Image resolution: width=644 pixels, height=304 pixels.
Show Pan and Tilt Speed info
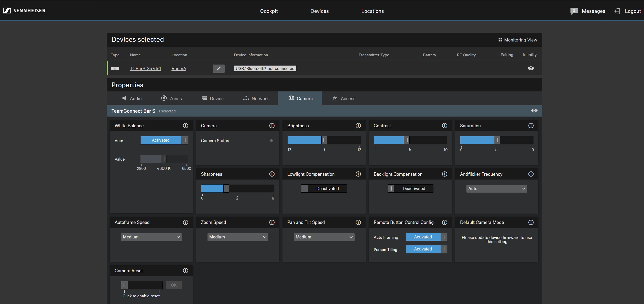(x=358, y=222)
